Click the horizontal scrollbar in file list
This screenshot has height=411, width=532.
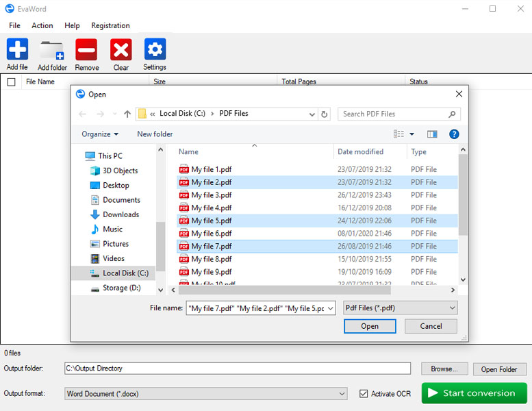tap(285, 290)
